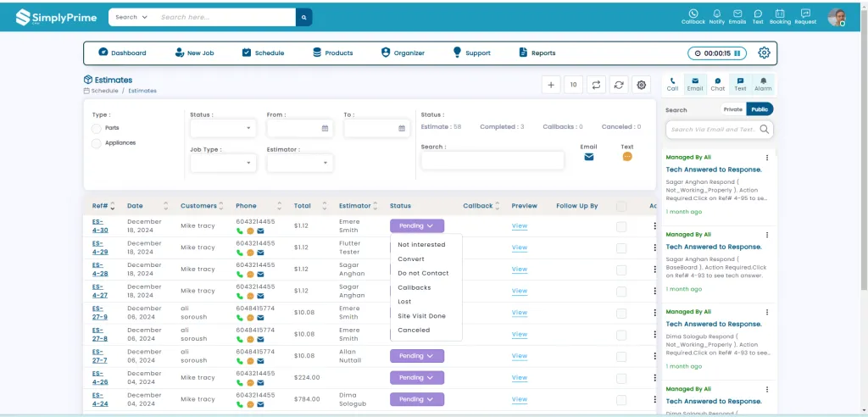Image resolution: width=868 pixels, height=417 pixels.
Task: Click magnifier in Email and Text search
Action: tap(764, 130)
